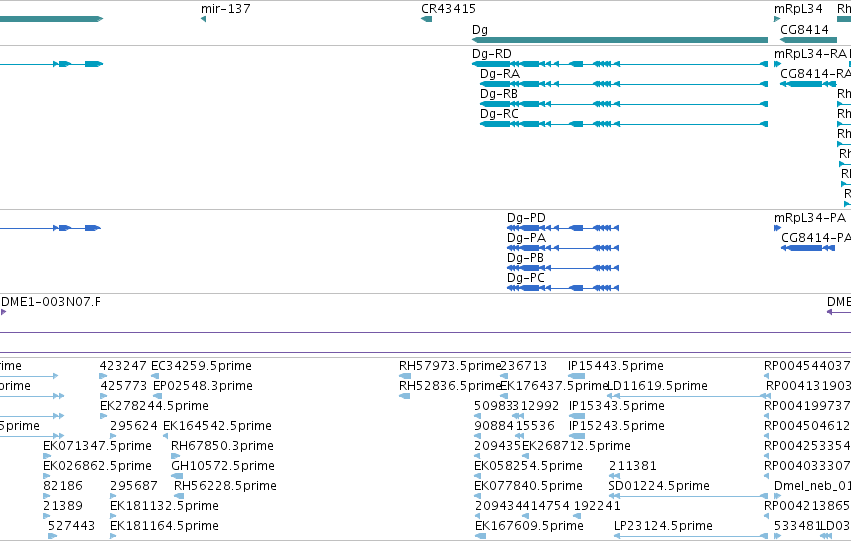The width and height of the screenshot is (851, 541).
Task: Select EST RH56228.5prime
Action: [225, 486]
